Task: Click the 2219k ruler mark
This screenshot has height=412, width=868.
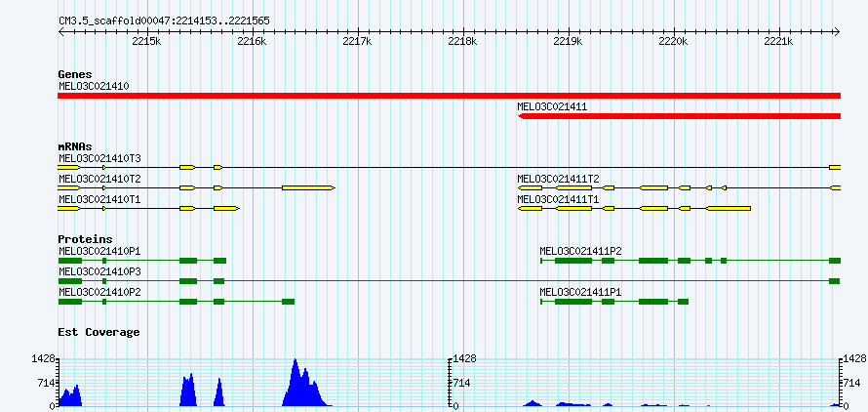Action: pyautogui.click(x=568, y=42)
